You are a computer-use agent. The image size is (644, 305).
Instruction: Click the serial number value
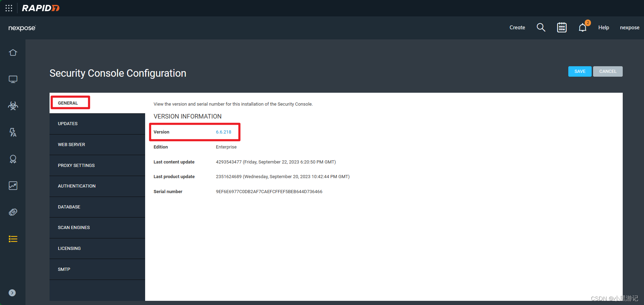point(269,192)
